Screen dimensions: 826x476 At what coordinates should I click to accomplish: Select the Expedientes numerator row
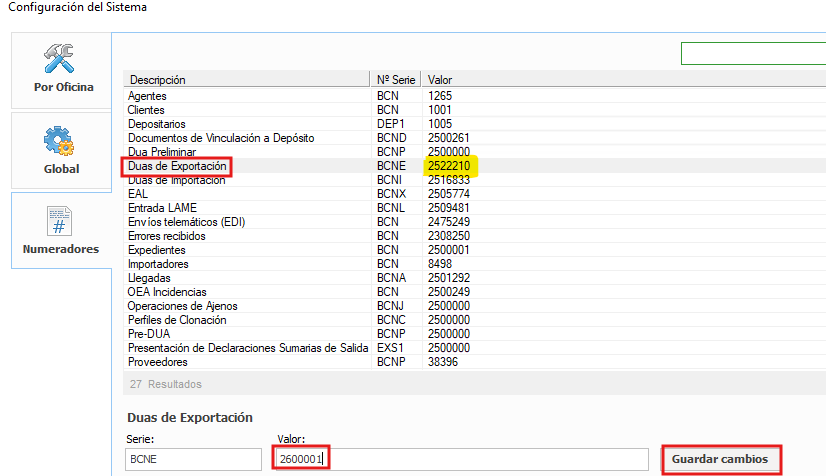[x=158, y=250]
